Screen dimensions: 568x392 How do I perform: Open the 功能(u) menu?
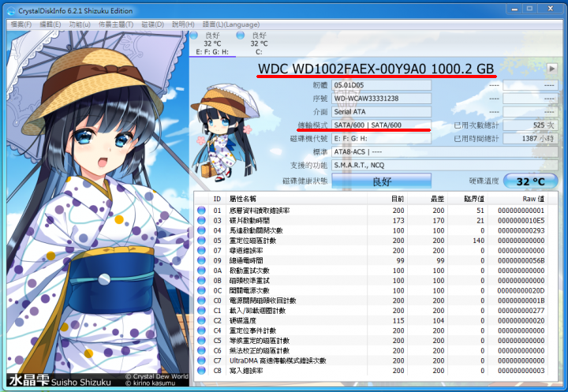click(80, 24)
